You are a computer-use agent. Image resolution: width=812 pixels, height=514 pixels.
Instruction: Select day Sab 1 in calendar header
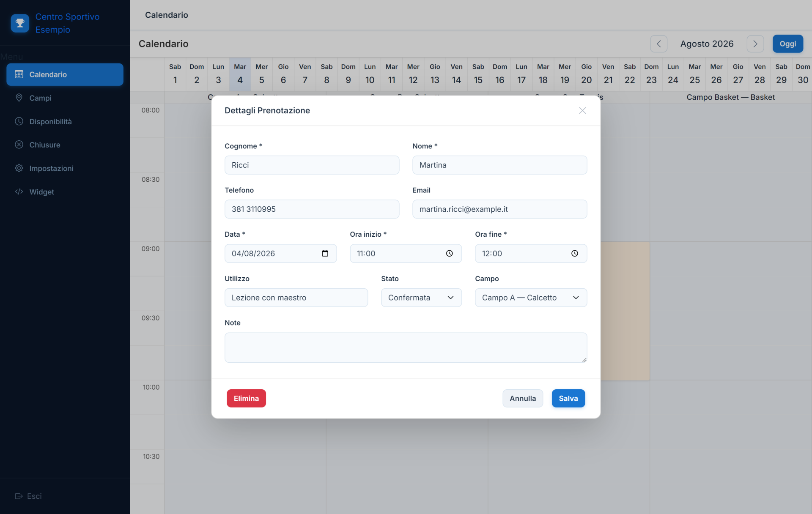[x=175, y=74]
